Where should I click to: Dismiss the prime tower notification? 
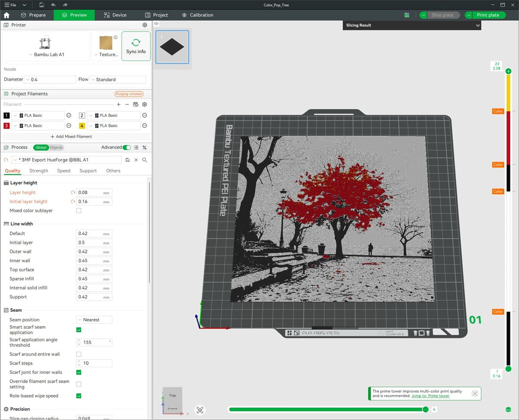(x=475, y=394)
